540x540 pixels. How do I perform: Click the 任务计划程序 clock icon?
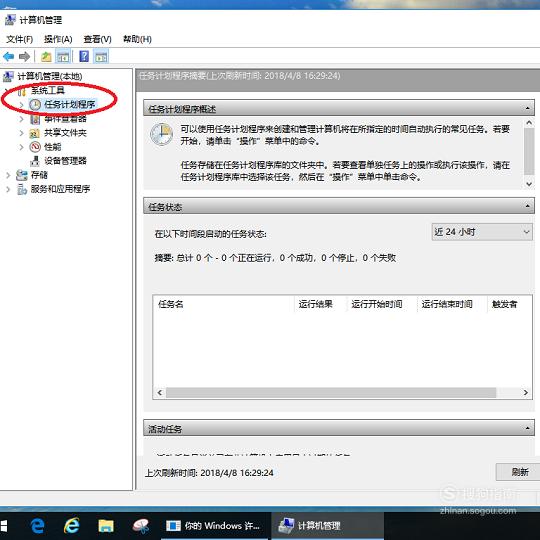[x=35, y=104]
